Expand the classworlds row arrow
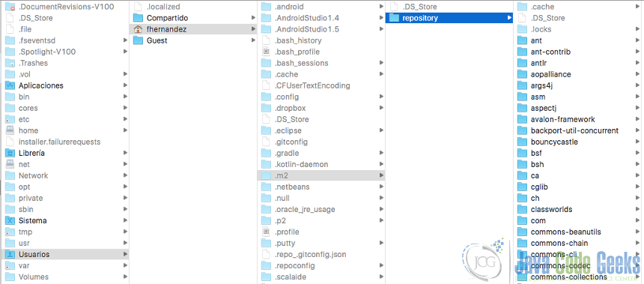Screen dimensions: 644x284 [x=637, y=209]
